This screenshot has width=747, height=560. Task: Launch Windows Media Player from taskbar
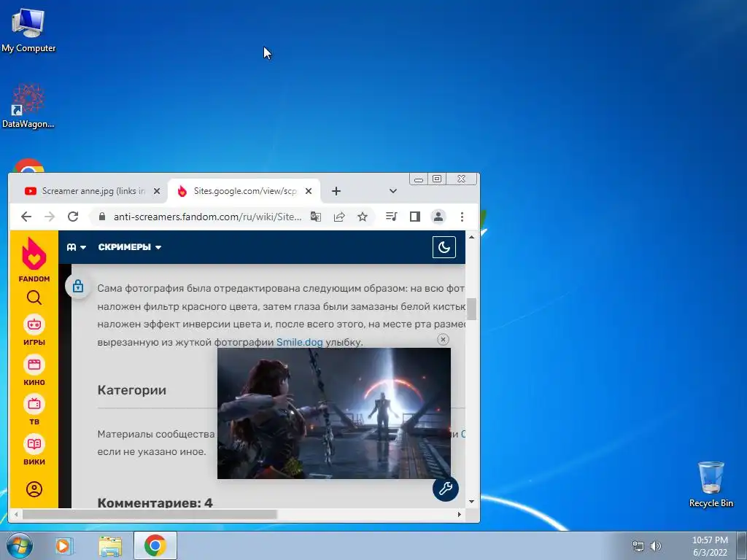(63, 545)
